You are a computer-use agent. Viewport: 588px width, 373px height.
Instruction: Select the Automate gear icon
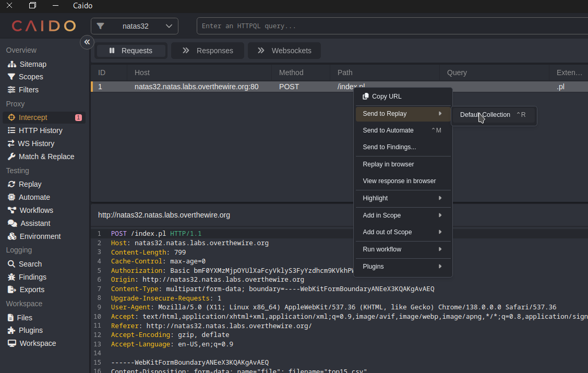tap(11, 197)
